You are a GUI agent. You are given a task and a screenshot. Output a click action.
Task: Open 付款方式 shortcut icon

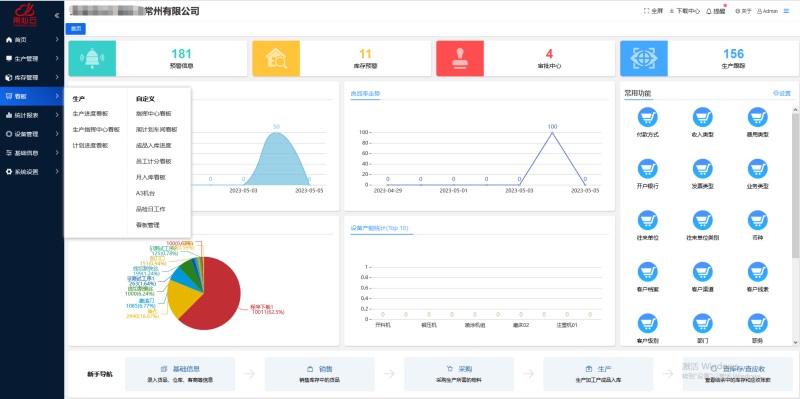647,117
